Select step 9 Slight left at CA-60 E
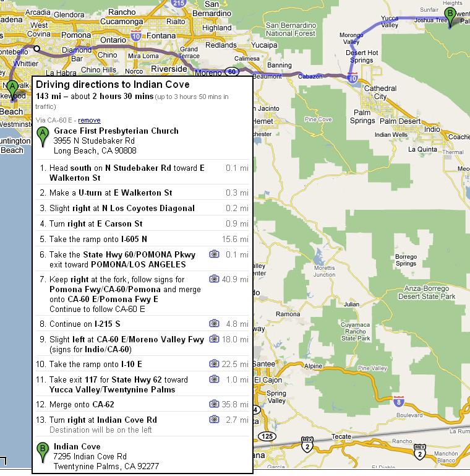The height and width of the screenshot is (476, 470). click(x=142, y=344)
